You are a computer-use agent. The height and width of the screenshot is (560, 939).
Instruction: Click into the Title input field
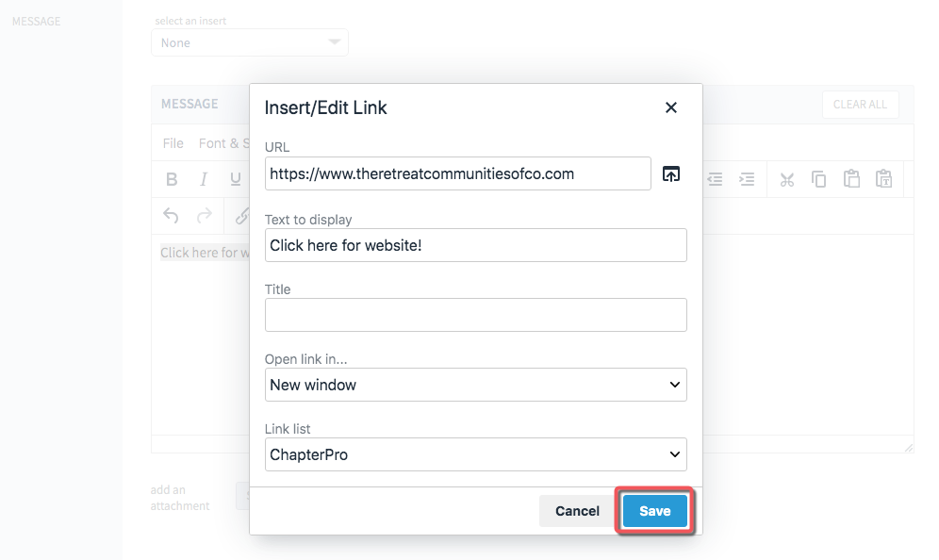click(475, 315)
